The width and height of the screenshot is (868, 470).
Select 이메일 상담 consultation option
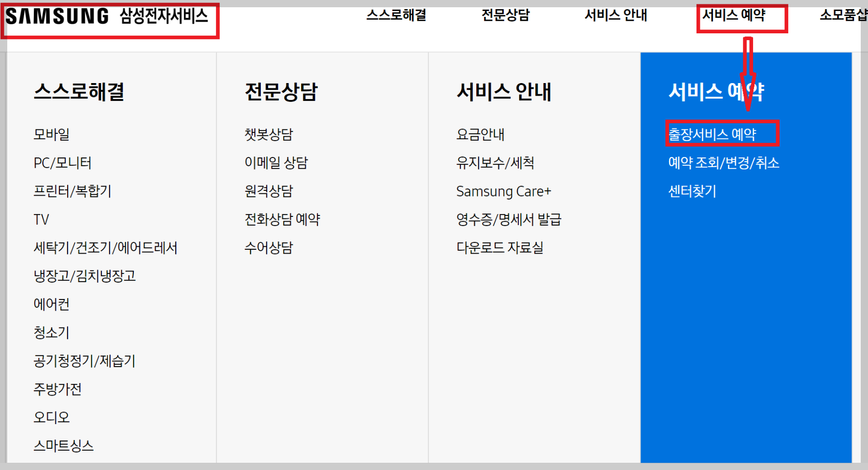click(277, 163)
